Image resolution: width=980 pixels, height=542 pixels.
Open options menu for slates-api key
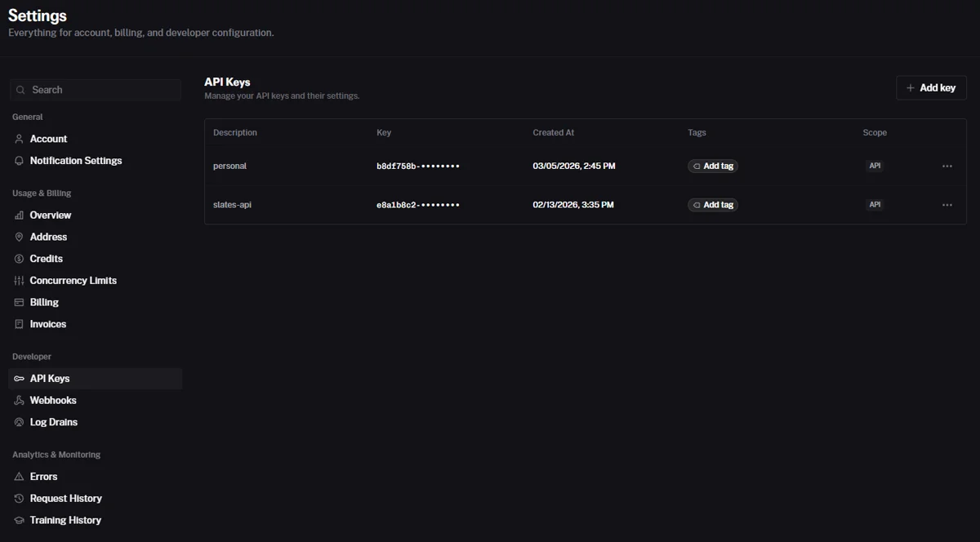(x=947, y=205)
